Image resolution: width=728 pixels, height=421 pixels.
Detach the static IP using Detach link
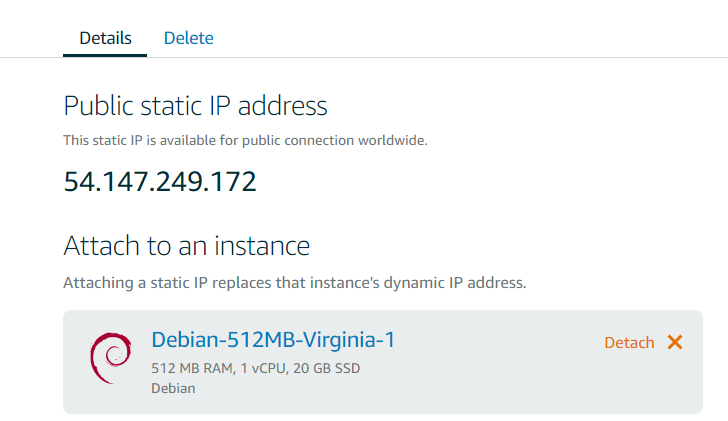629,342
